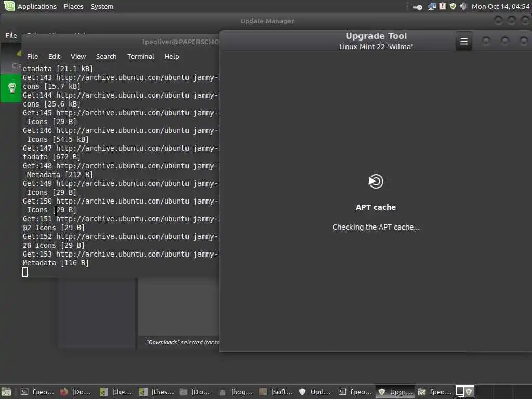Click terminal line starting with 'Get:148'

coord(121,166)
